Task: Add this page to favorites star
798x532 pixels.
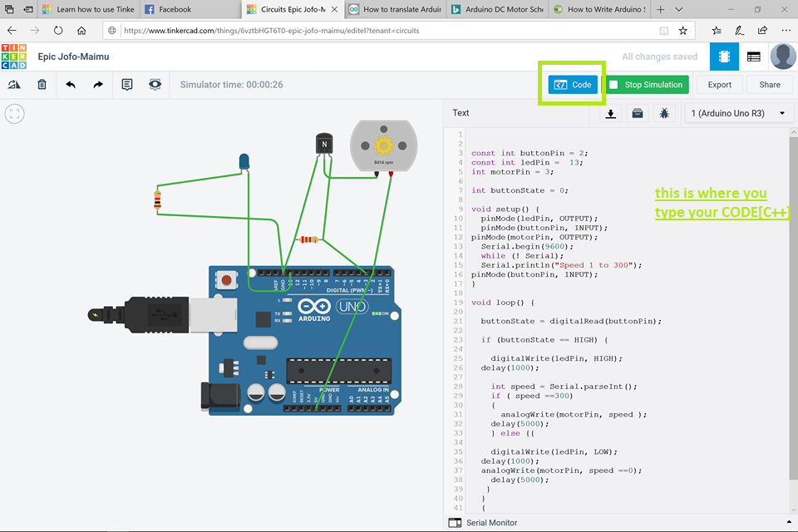Action: [683, 31]
